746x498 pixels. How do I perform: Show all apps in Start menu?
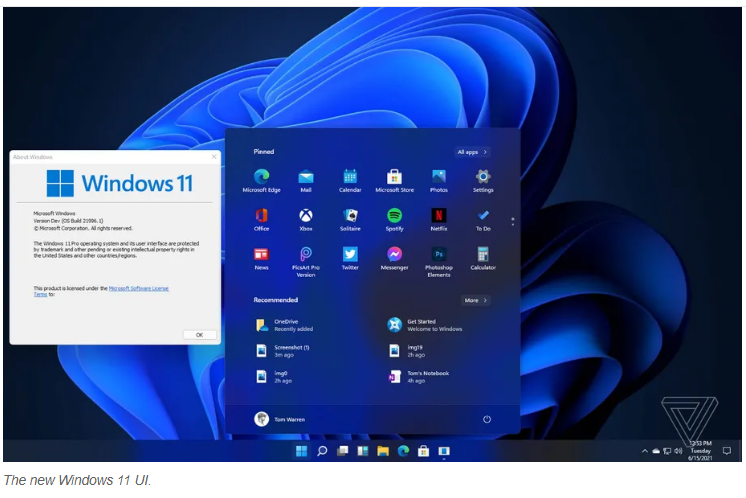pos(472,152)
